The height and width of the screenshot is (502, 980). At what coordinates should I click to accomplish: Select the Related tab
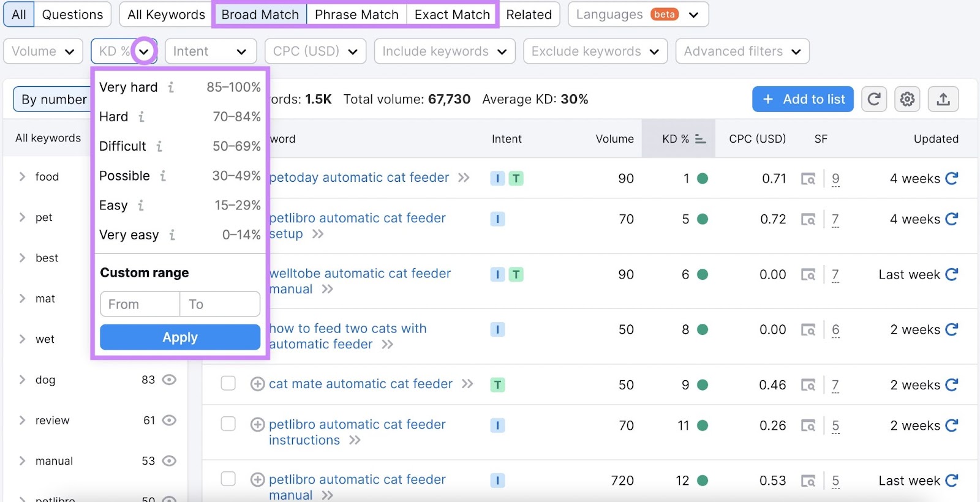point(529,15)
